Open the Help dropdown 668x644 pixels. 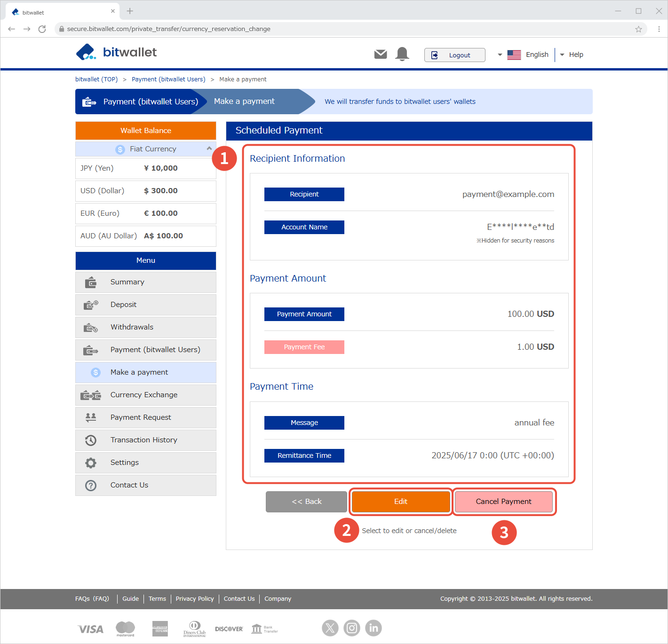click(x=572, y=55)
